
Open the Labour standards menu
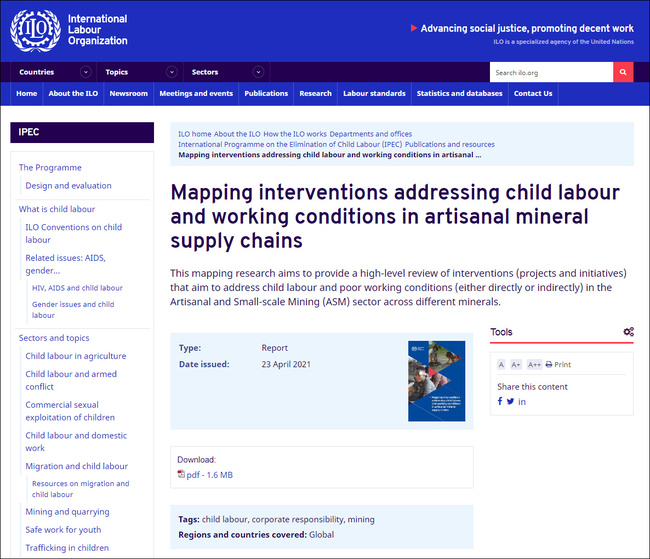[x=374, y=93]
